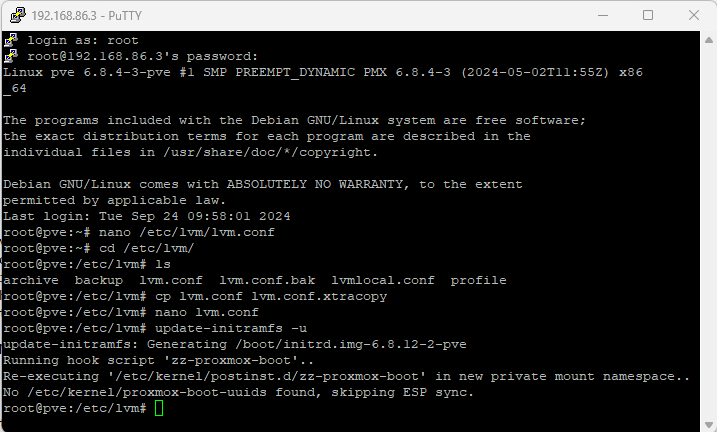Image resolution: width=717 pixels, height=432 pixels.
Task: Click the '/usr/share/doc/*/copyright' path text
Action: click(x=270, y=152)
